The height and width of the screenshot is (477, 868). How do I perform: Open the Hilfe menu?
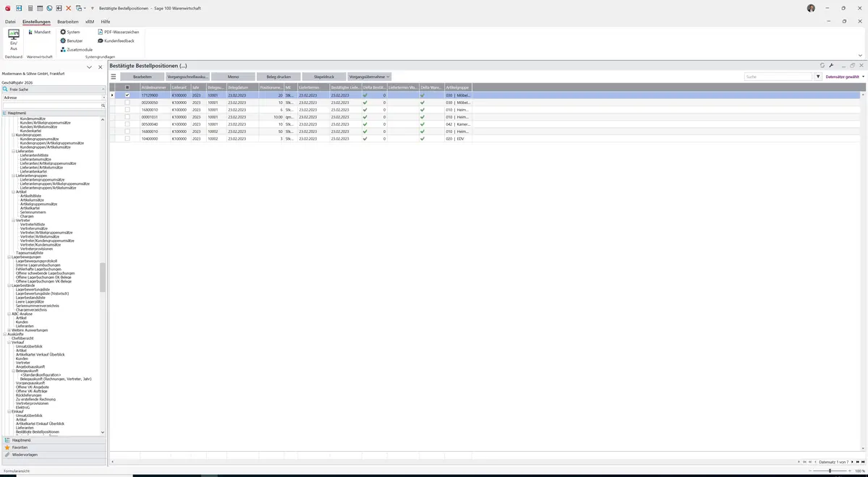(x=106, y=22)
